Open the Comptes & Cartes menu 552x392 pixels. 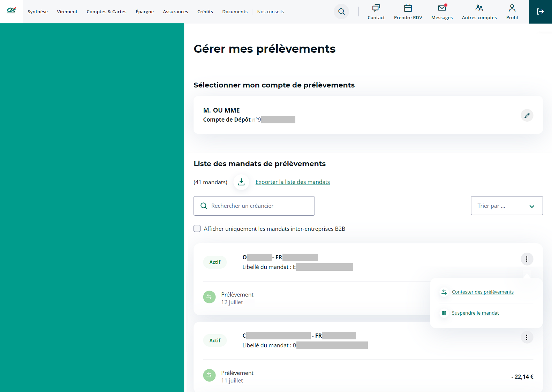[x=106, y=11]
